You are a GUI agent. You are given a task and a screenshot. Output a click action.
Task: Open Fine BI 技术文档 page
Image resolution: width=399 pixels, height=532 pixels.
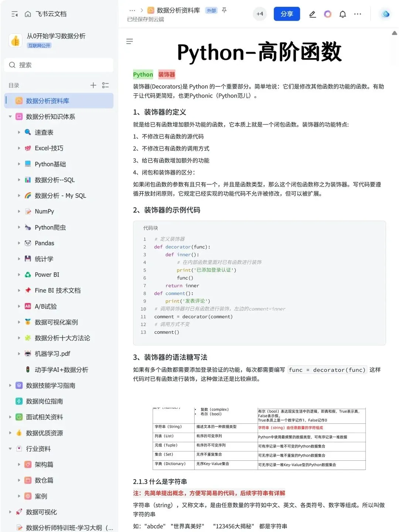(58, 290)
